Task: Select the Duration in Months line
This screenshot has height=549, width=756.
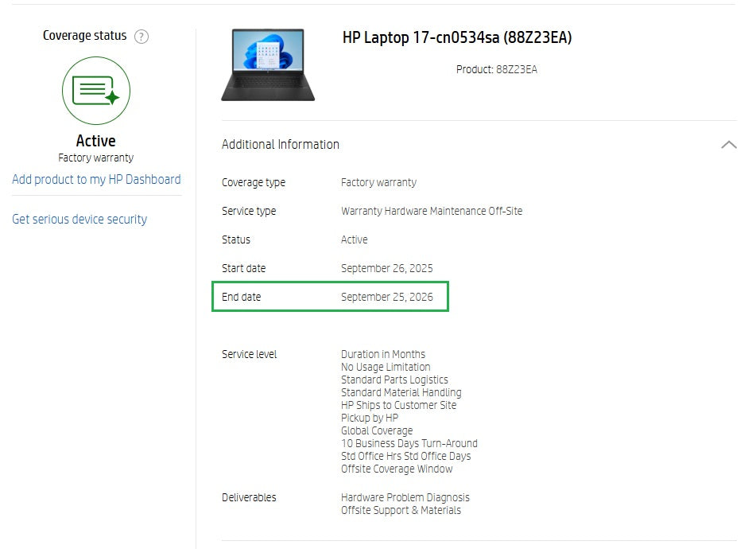Action: 383,354
